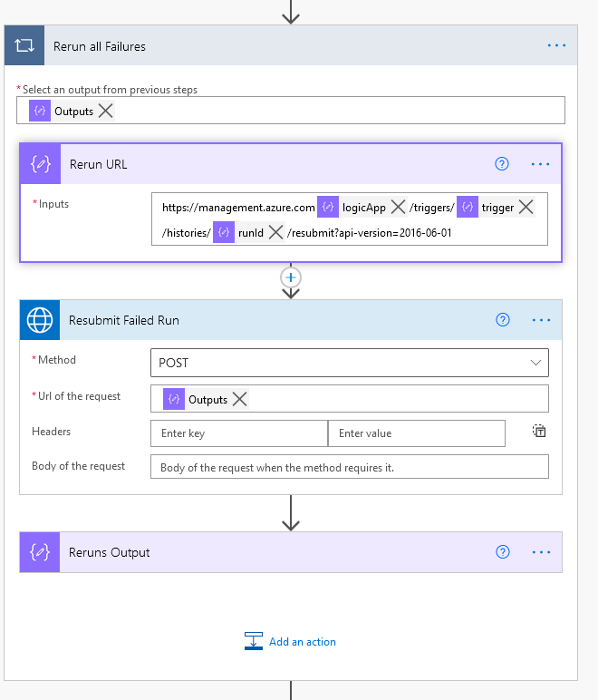598x700 pixels.
Task: Open the Rerun all Failures ellipsis menu
Action: click(x=556, y=46)
